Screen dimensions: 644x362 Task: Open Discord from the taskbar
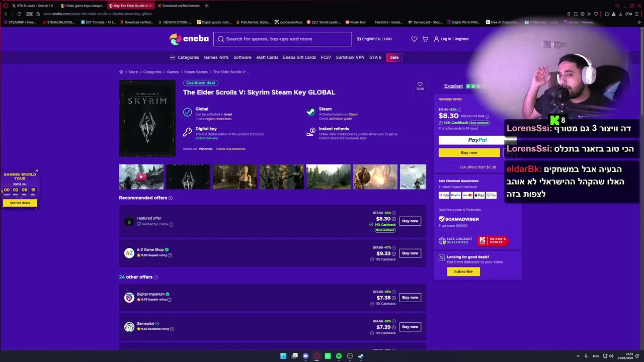pos(305,356)
